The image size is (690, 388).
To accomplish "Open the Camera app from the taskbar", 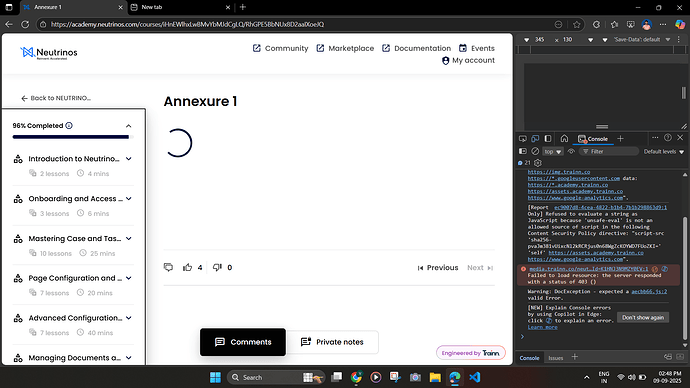I will tap(415, 377).
